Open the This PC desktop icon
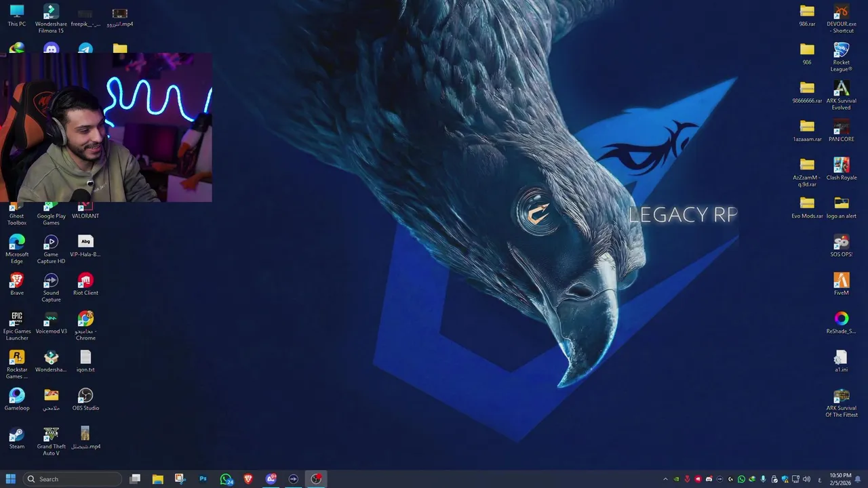 [17, 16]
